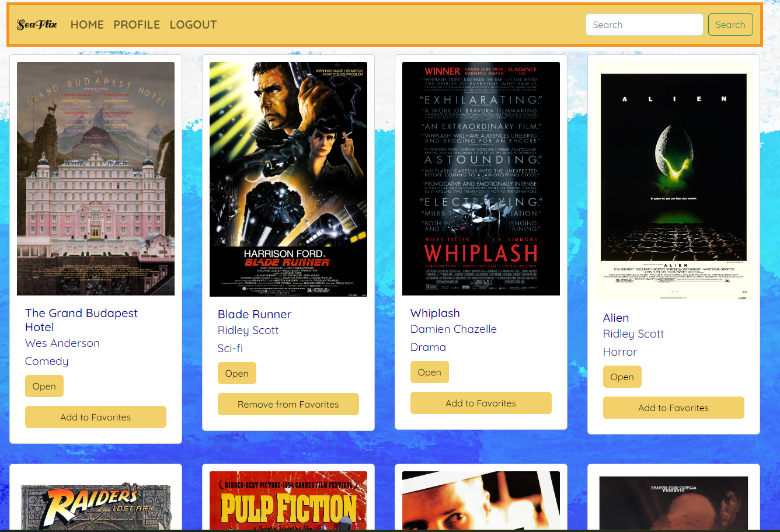Click the Alien movie poster

point(674,181)
